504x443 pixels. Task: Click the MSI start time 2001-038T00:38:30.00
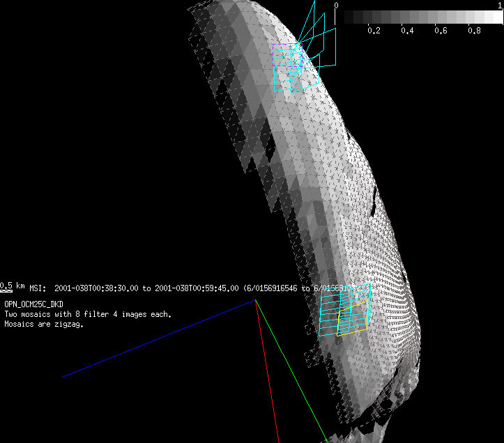97,288
